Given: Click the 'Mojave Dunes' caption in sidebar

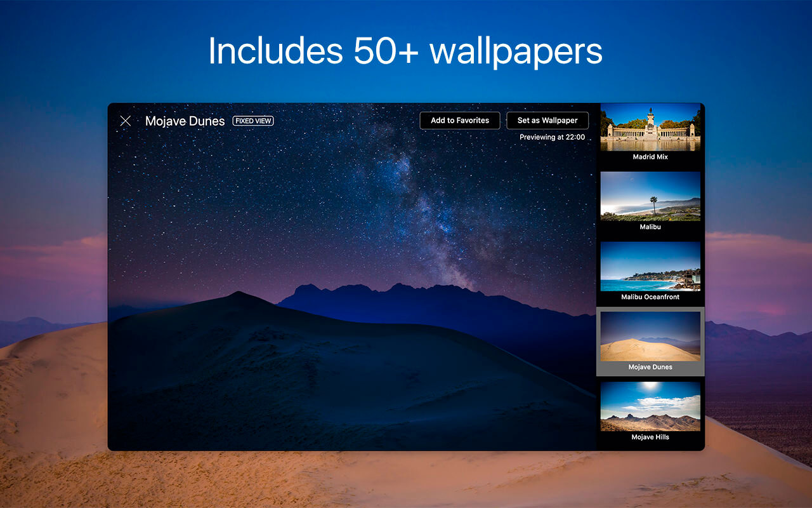Looking at the screenshot, I should (650, 367).
